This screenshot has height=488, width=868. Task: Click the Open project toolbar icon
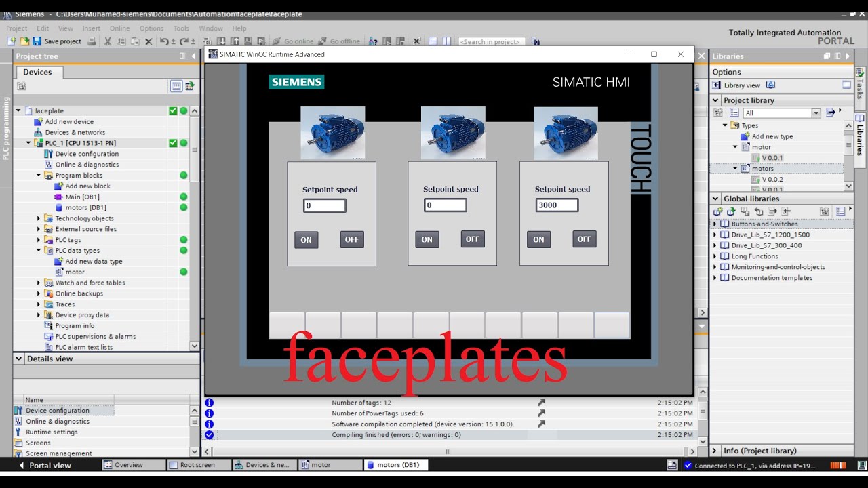click(x=25, y=41)
